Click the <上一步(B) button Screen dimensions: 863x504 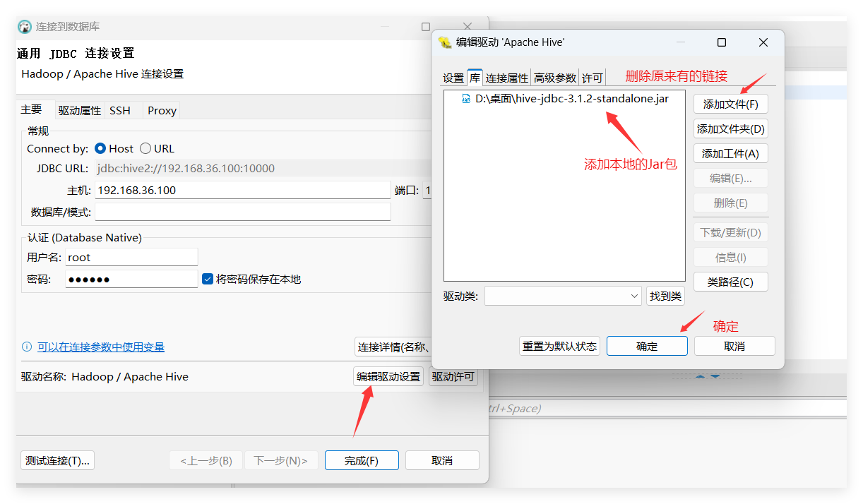click(x=206, y=460)
